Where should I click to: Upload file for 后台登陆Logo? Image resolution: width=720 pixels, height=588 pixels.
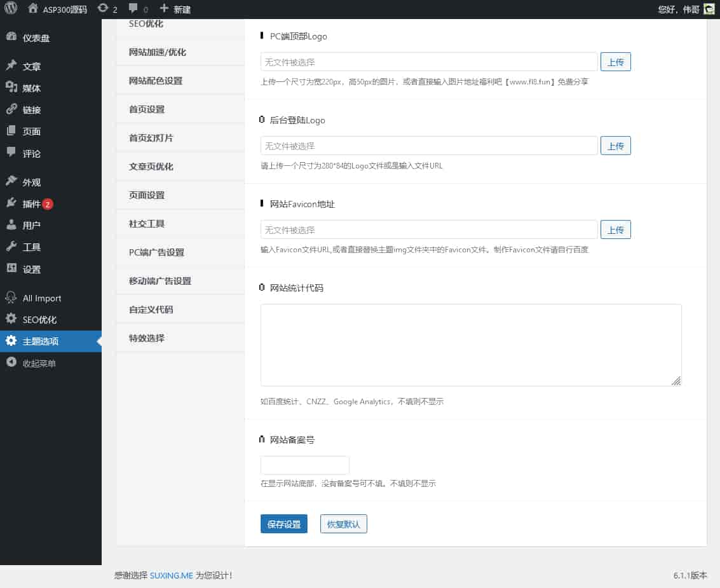click(x=615, y=146)
